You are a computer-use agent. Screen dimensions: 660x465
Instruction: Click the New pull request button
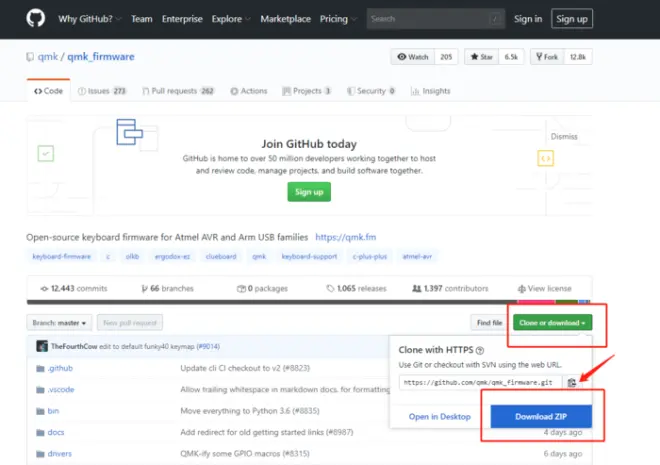(130, 323)
